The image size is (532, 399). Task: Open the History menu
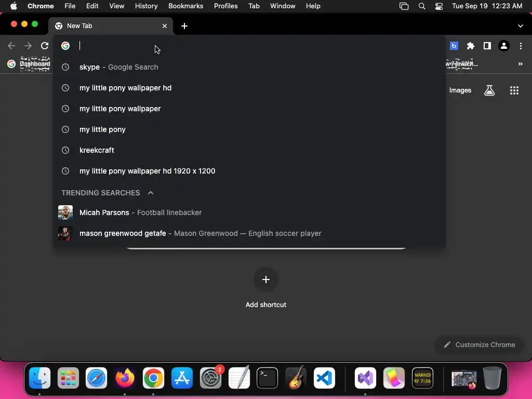[x=146, y=6]
